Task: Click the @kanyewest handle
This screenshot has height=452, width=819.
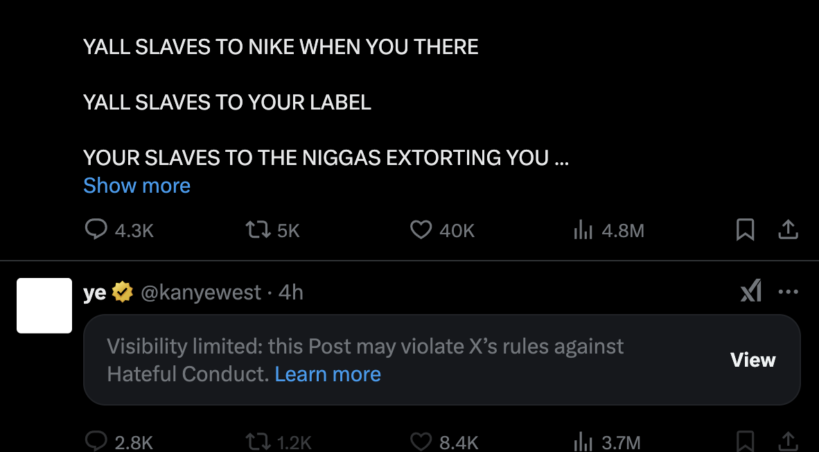Action: (x=194, y=292)
